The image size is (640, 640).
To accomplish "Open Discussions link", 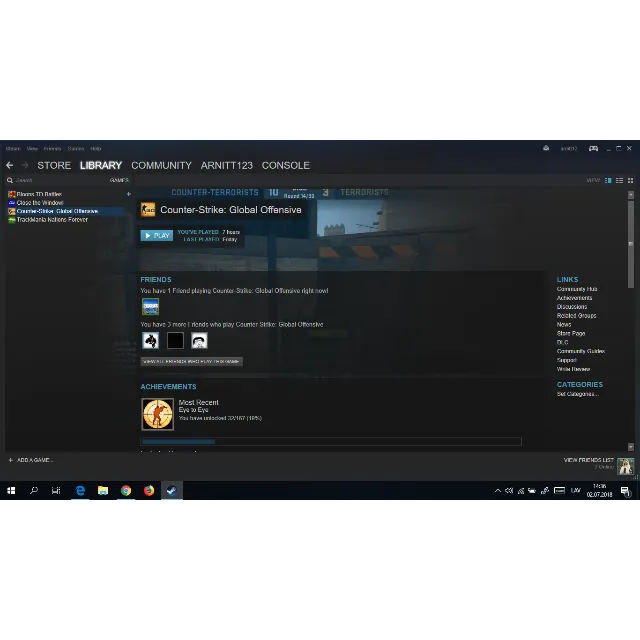I will coord(572,307).
